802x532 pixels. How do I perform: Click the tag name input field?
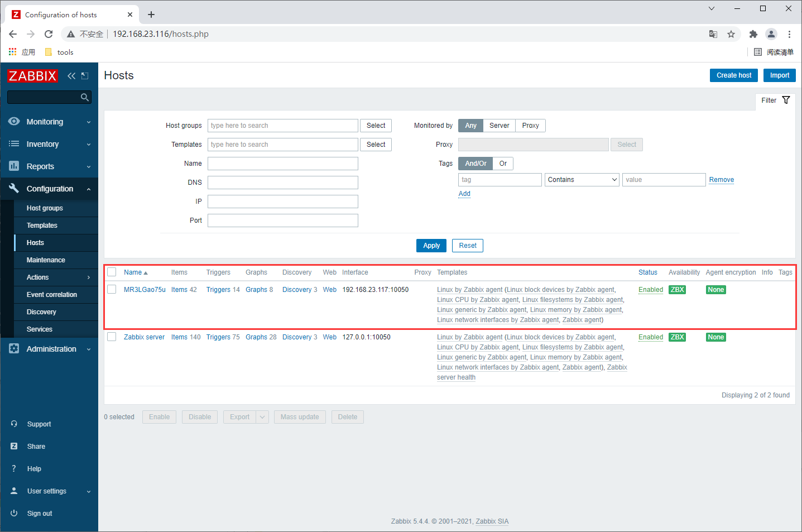point(500,180)
